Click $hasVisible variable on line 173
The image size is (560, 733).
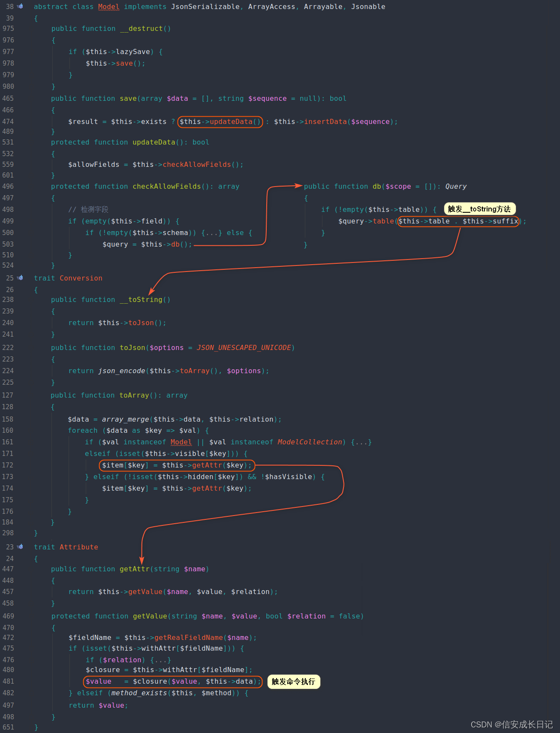289,477
